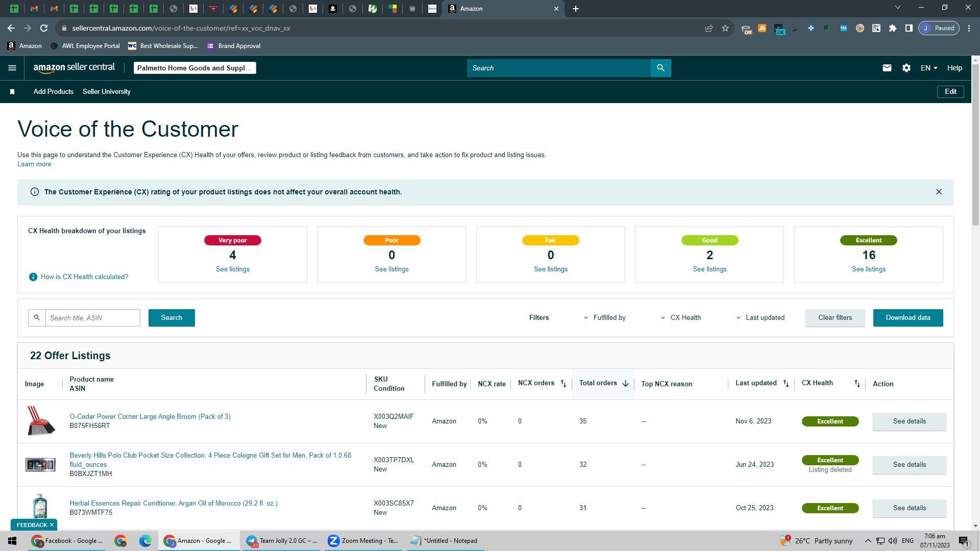Open the Brand Approval bookmark
The image size is (980, 551).
pyautogui.click(x=234, y=46)
